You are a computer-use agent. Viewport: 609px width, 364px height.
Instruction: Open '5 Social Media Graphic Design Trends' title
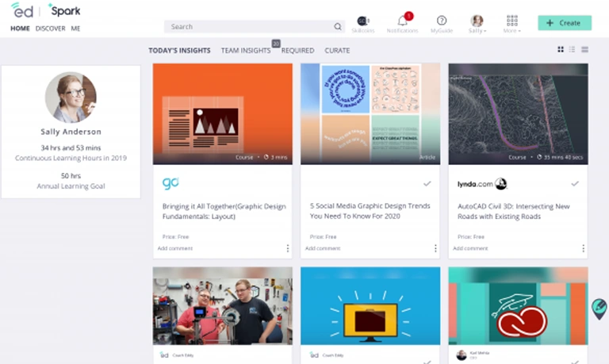[x=370, y=211]
